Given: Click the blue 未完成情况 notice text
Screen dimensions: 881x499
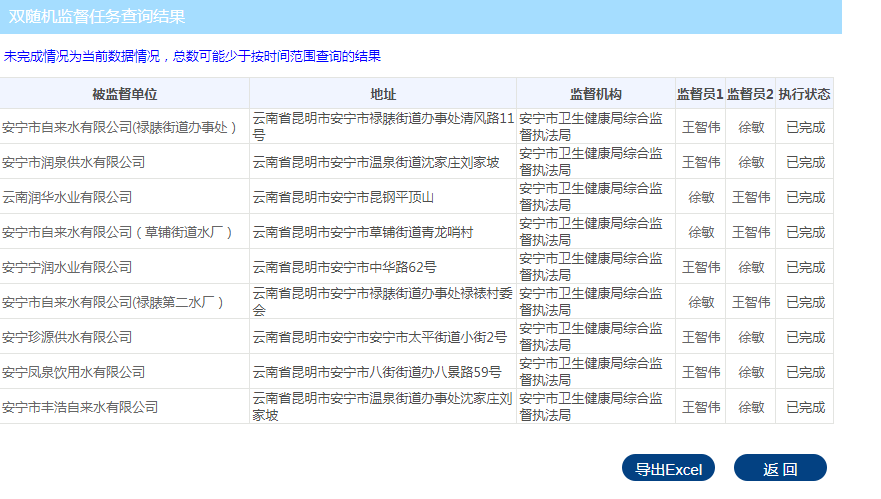Looking at the screenshot, I should 192,56.
